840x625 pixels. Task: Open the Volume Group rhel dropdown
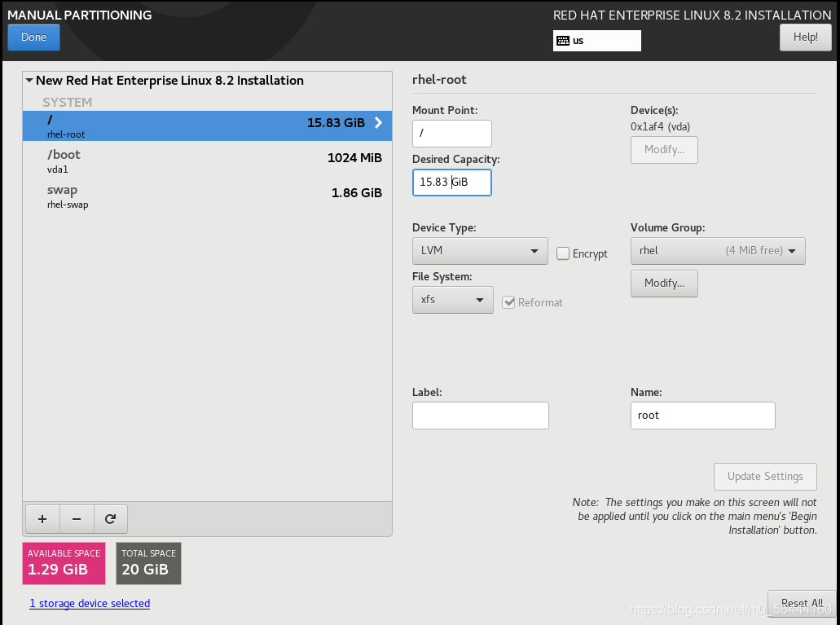pyautogui.click(x=718, y=251)
